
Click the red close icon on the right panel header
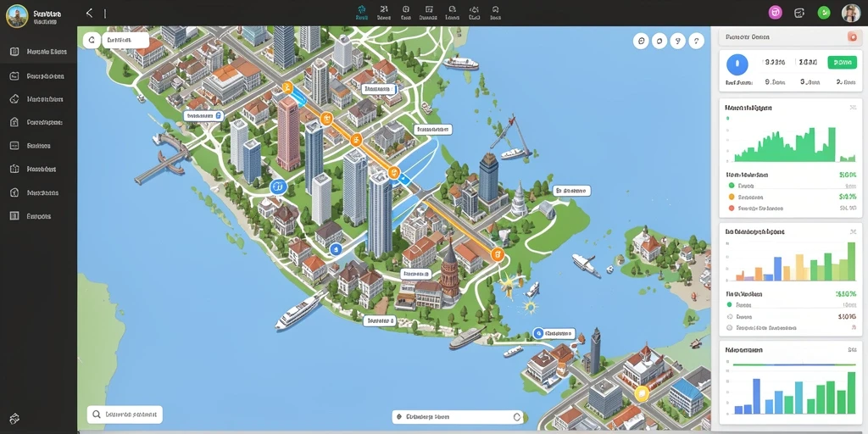click(852, 37)
